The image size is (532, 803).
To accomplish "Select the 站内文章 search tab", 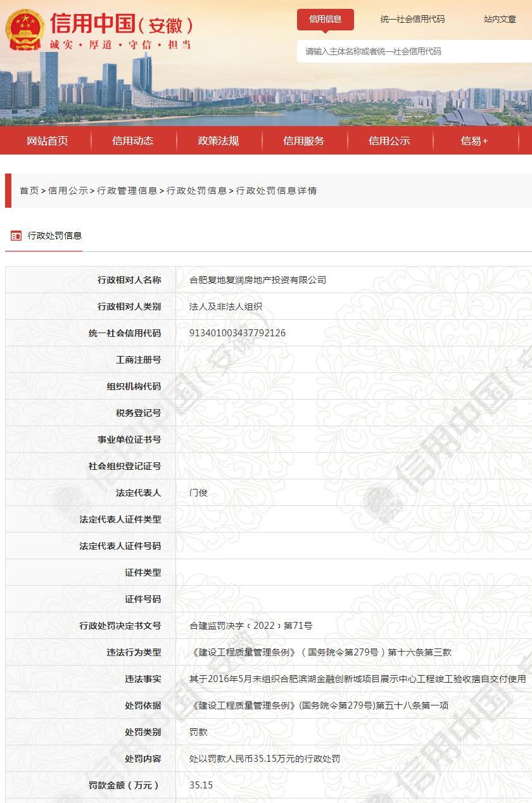I will point(500,19).
